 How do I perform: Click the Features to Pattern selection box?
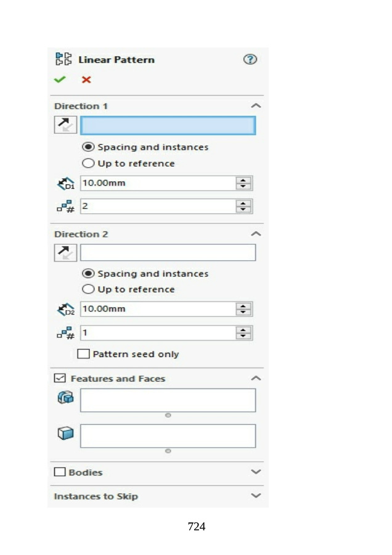(168, 400)
